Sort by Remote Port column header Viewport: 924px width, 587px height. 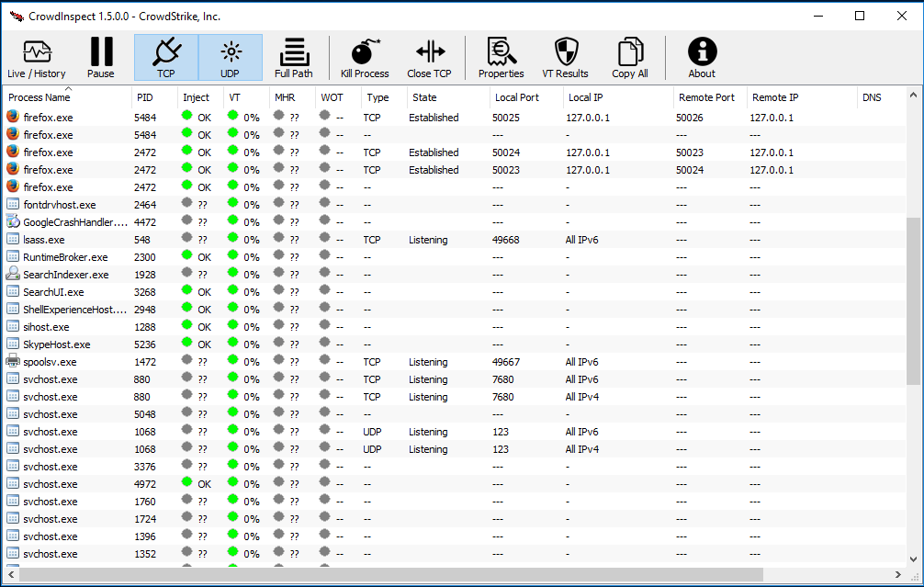click(710, 97)
